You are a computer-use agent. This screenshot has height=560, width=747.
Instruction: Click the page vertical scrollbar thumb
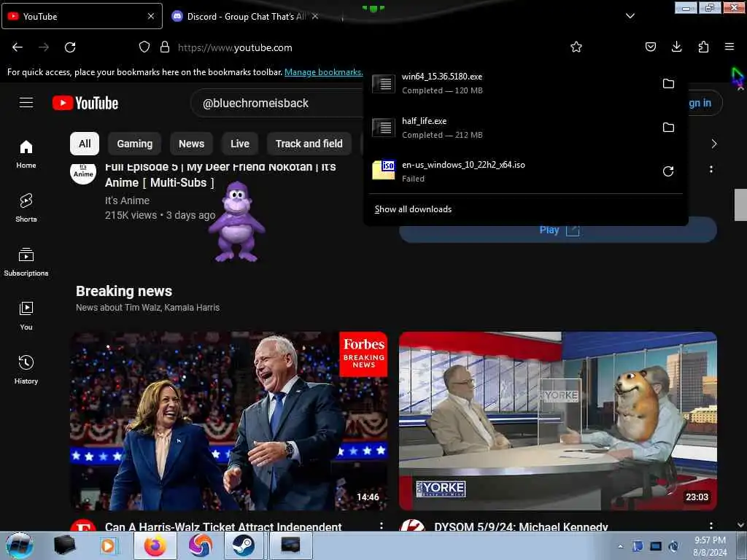point(740,205)
